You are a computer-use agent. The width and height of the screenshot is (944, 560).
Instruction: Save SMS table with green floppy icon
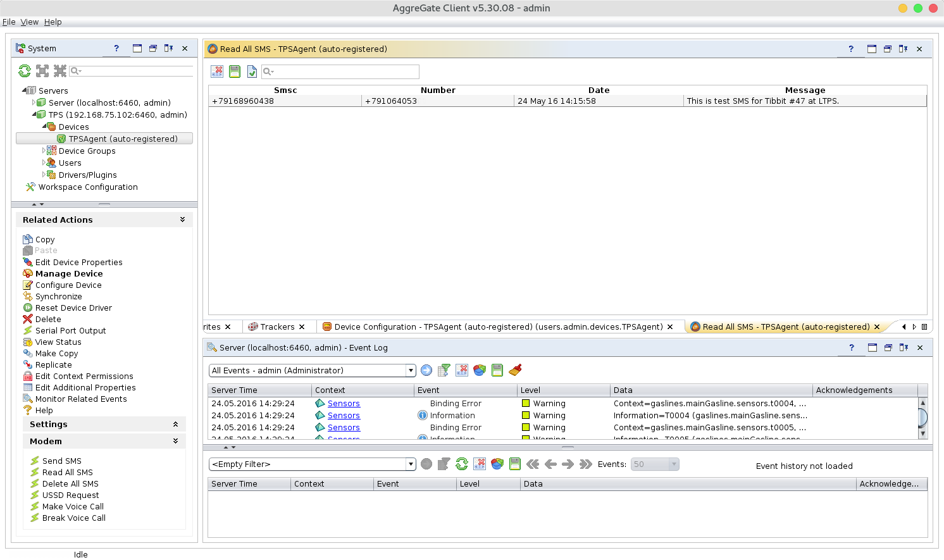click(235, 72)
